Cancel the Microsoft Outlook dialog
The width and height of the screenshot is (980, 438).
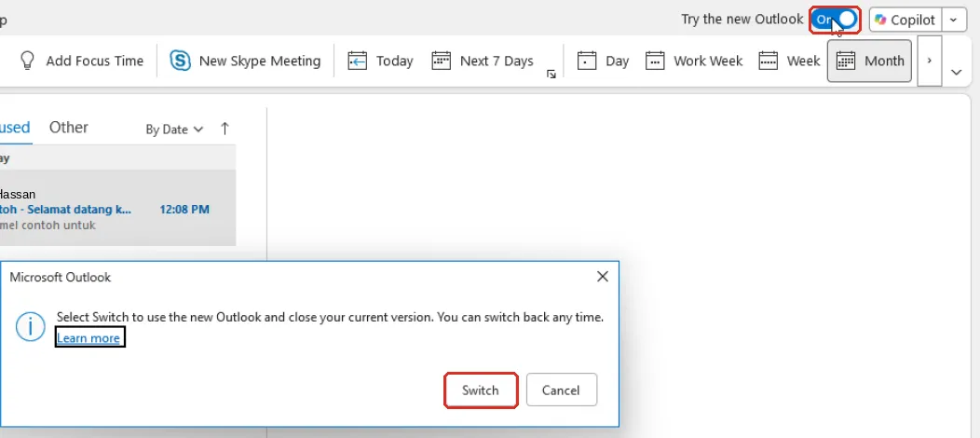[561, 390]
